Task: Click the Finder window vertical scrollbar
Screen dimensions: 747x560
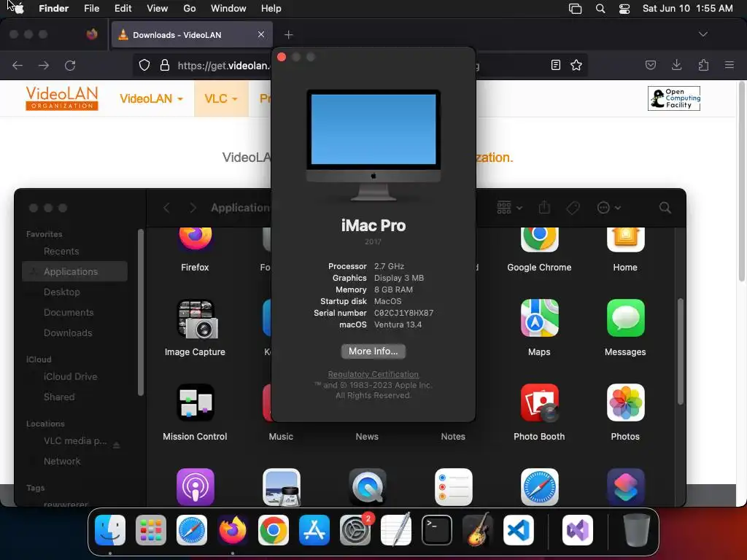Action: [681, 351]
